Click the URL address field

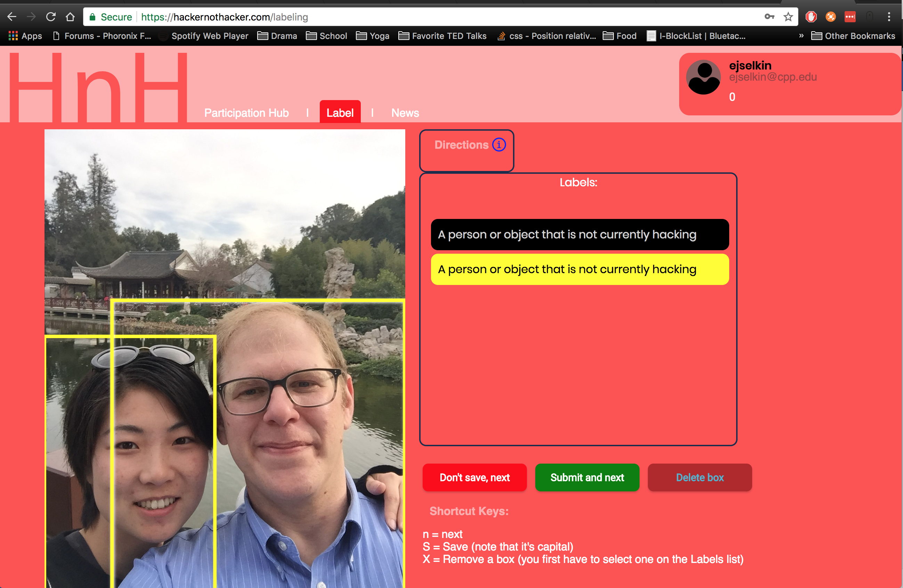coord(417,17)
